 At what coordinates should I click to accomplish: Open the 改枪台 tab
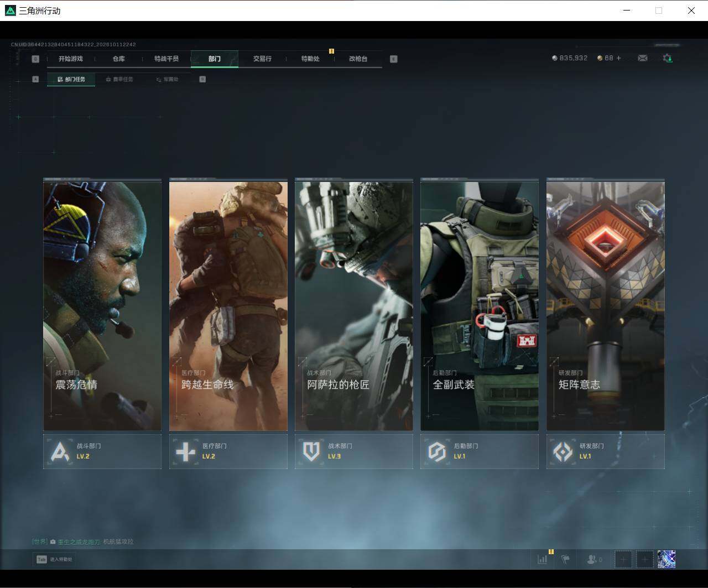[x=358, y=59]
